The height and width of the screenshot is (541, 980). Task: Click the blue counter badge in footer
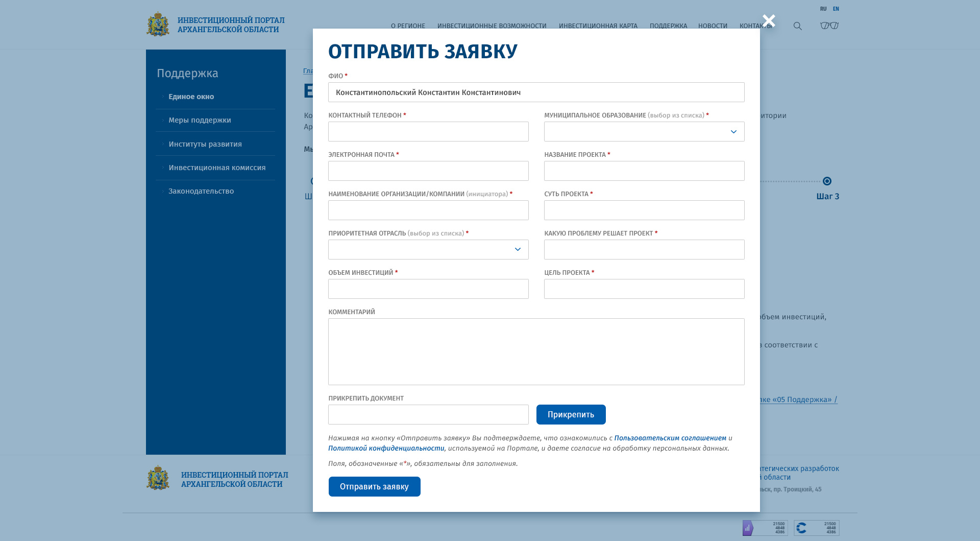tap(816, 528)
